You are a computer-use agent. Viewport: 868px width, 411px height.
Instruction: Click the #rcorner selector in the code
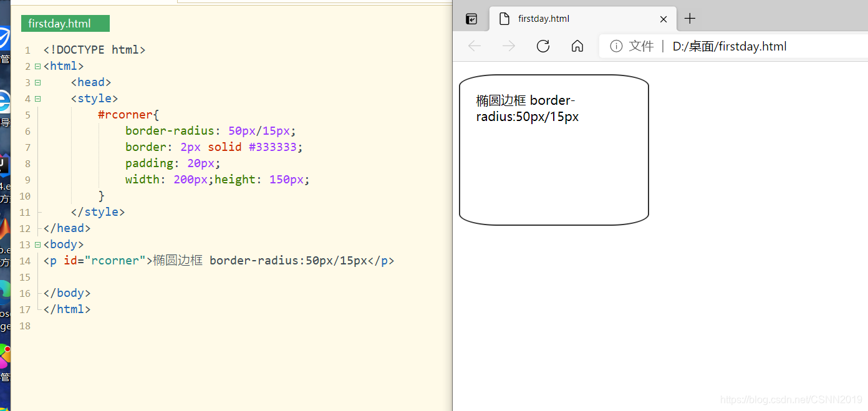coord(125,115)
